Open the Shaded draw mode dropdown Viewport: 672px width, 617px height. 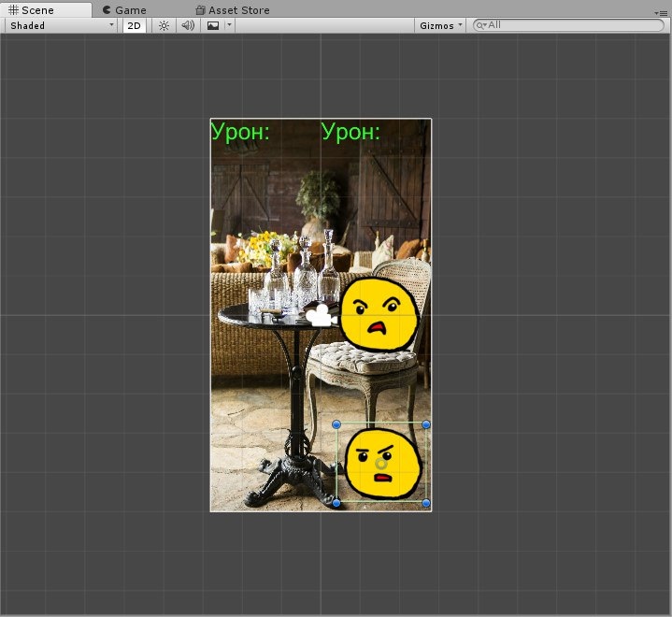62,26
